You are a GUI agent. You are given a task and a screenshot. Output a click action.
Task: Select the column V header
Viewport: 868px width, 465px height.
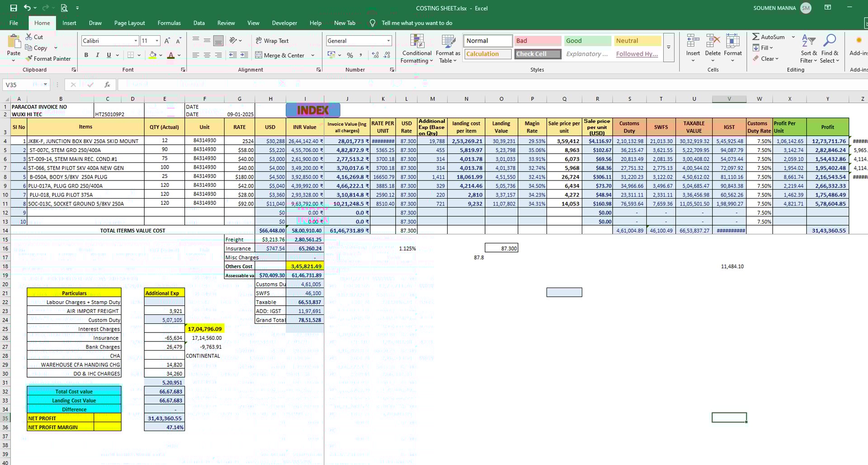pyautogui.click(x=729, y=99)
